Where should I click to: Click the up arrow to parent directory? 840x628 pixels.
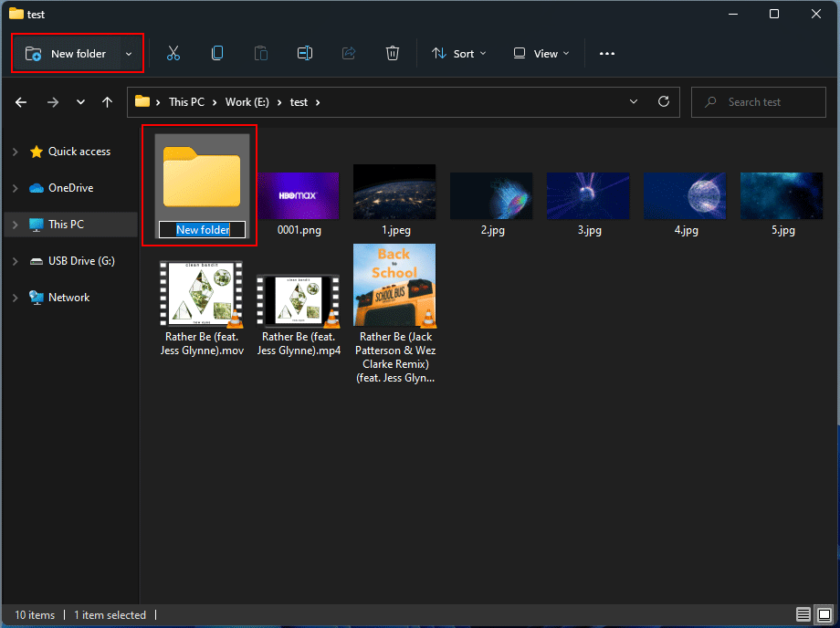(x=107, y=101)
